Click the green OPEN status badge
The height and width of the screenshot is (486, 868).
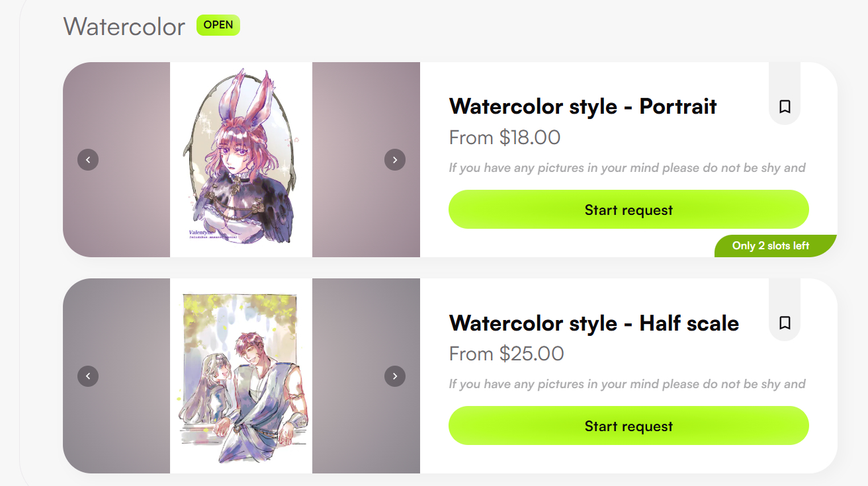pos(218,25)
